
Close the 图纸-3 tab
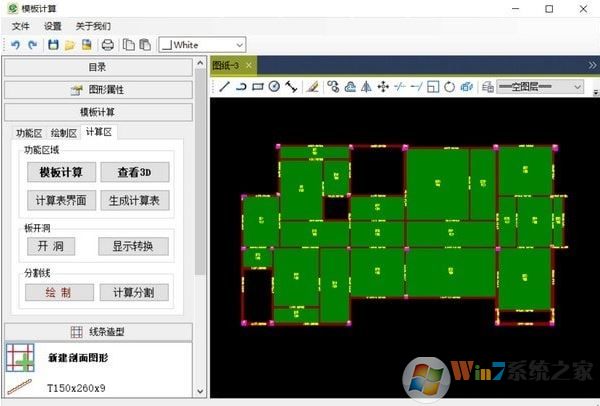click(249, 65)
